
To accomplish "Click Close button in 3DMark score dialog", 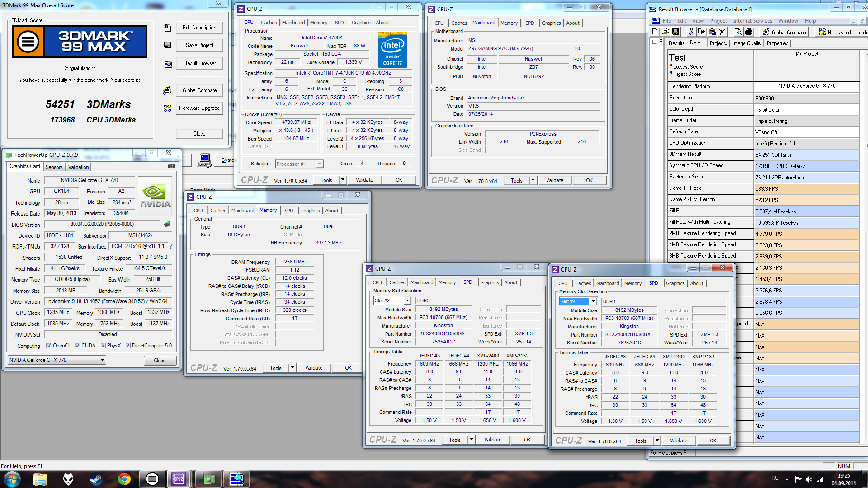I will (x=199, y=134).
